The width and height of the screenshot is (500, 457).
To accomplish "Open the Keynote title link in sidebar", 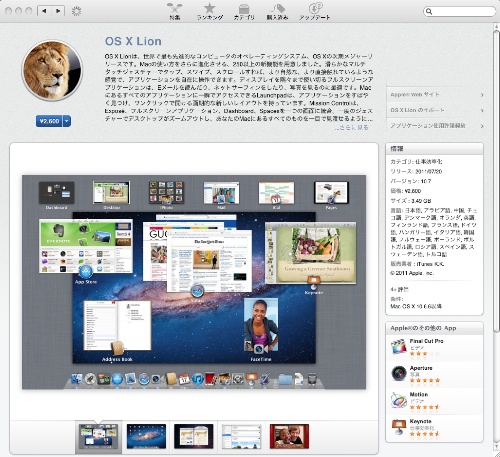I will click(420, 421).
